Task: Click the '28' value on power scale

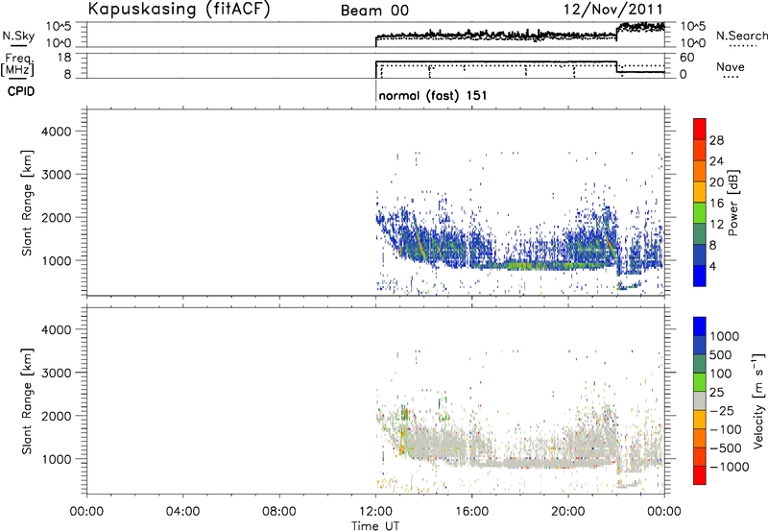Action: (716, 140)
